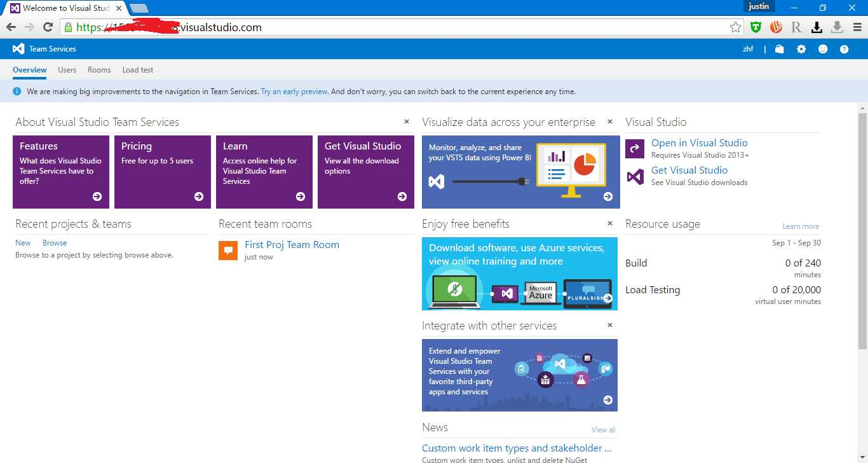Bookmark page with the star icon
Viewport: 868px width, 463px height.
735,27
